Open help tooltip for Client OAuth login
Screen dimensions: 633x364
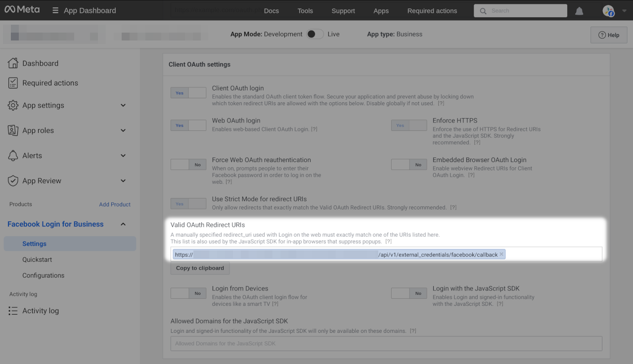[x=441, y=103]
